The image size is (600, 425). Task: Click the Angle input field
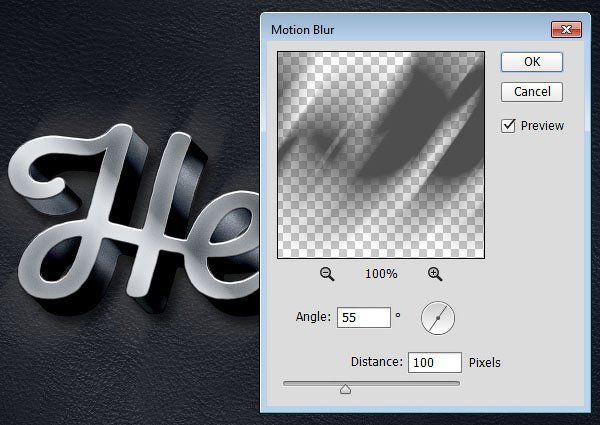point(364,317)
